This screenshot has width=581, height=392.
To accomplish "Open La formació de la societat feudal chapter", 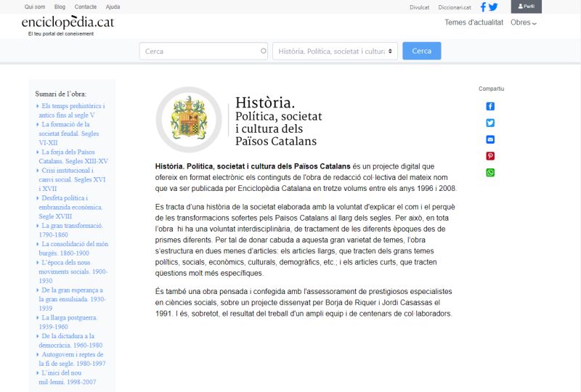I will point(69,134).
